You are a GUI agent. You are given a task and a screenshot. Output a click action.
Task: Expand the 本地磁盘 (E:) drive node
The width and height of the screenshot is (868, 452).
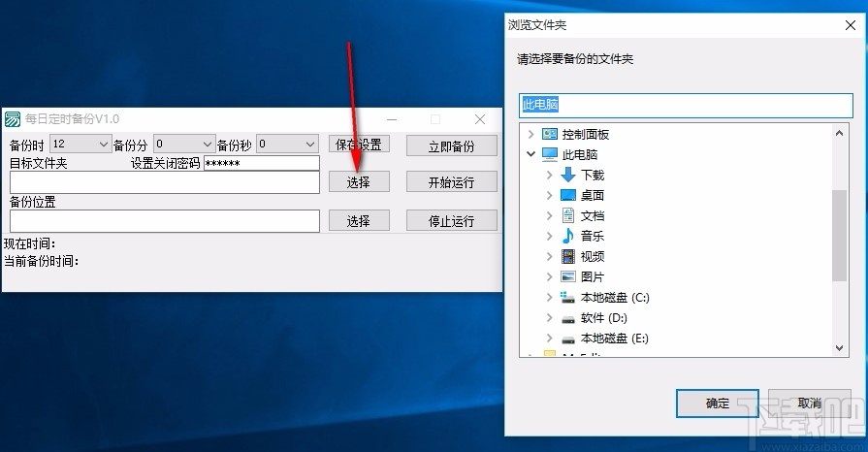549,338
